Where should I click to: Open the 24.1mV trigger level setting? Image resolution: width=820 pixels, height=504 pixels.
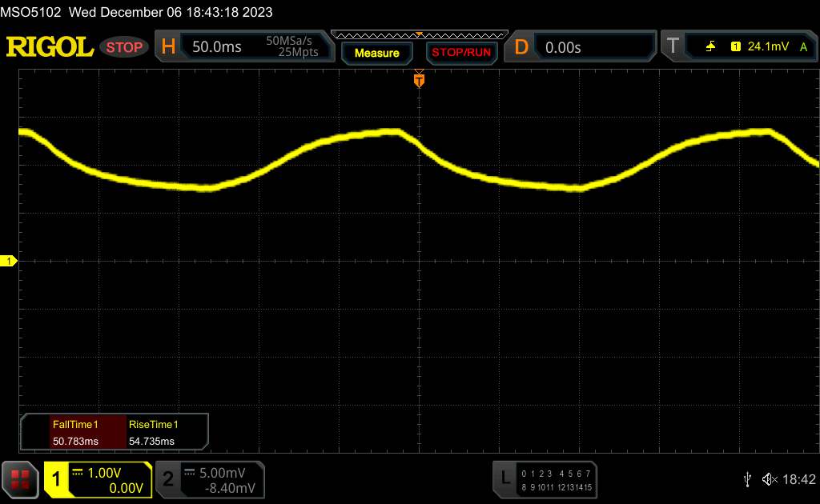(x=768, y=47)
